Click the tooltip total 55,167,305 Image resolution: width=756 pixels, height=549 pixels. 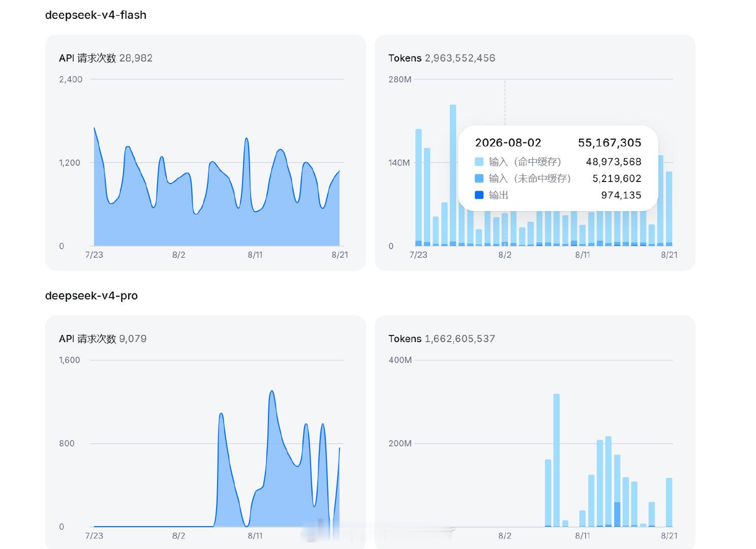click(610, 143)
